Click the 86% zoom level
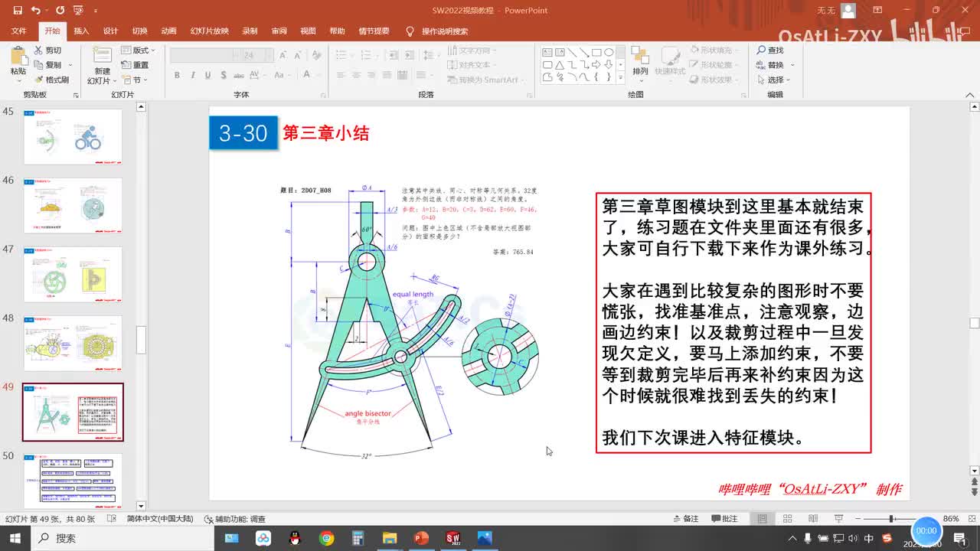This screenshot has height=551, width=980. 951,518
